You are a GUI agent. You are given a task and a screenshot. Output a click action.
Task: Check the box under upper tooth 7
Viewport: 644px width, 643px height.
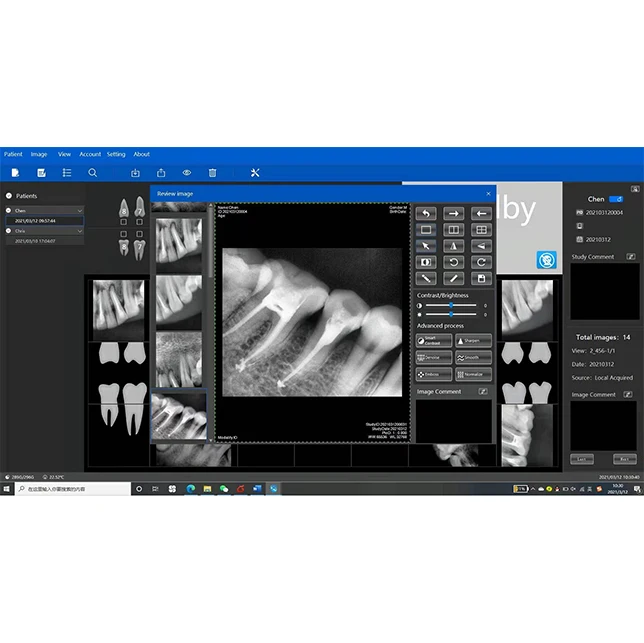(140, 222)
